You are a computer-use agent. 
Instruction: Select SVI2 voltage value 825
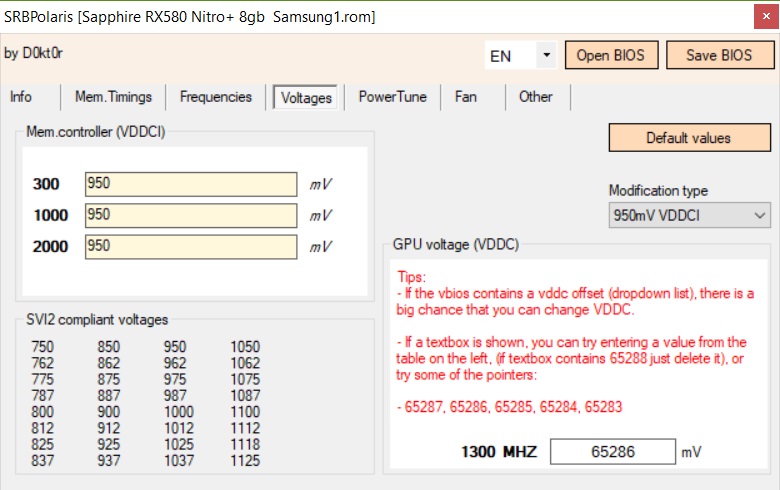point(42,444)
